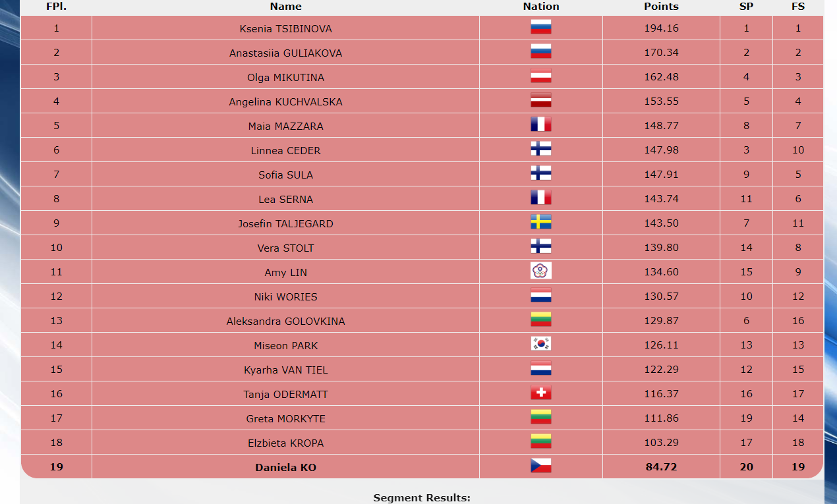837x504 pixels.
Task: Click Lithuanian flag for Aleksandra GOLOVKINA
Action: coord(541,320)
